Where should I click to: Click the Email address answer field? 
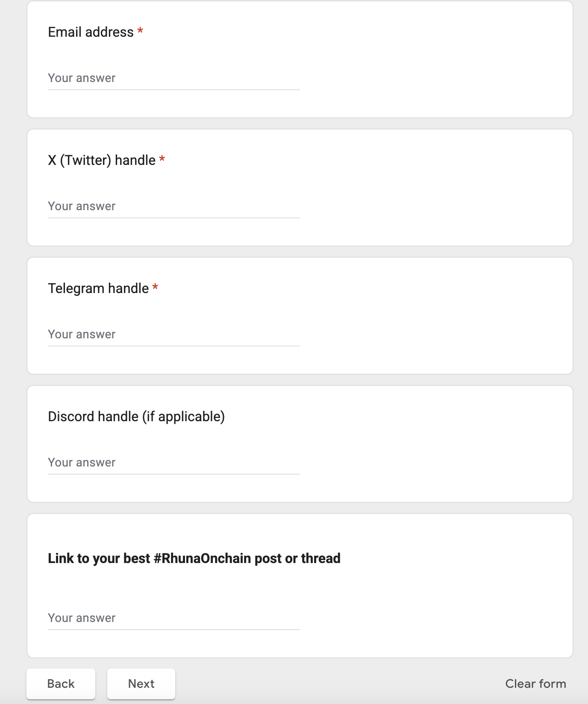pos(173,78)
